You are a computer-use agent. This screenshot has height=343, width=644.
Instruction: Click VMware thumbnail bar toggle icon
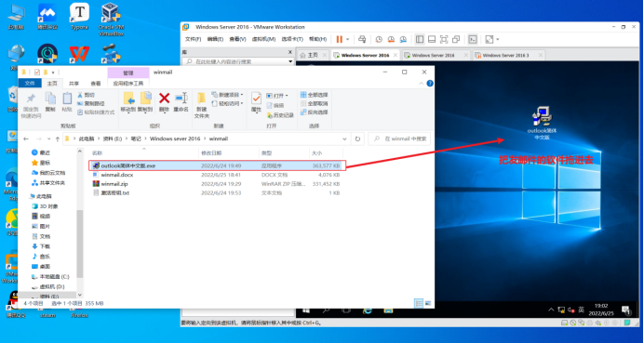pos(432,39)
